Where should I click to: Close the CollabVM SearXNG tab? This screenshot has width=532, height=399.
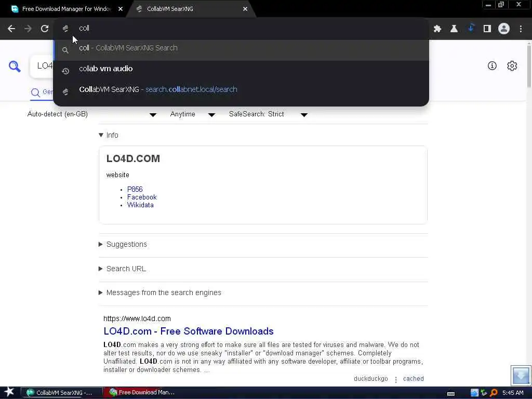tap(245, 9)
